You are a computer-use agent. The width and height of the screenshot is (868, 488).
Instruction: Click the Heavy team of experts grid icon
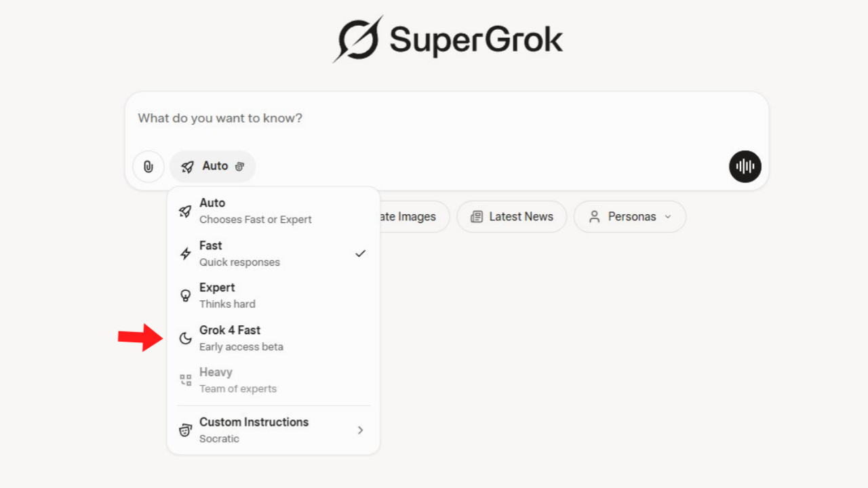point(185,380)
